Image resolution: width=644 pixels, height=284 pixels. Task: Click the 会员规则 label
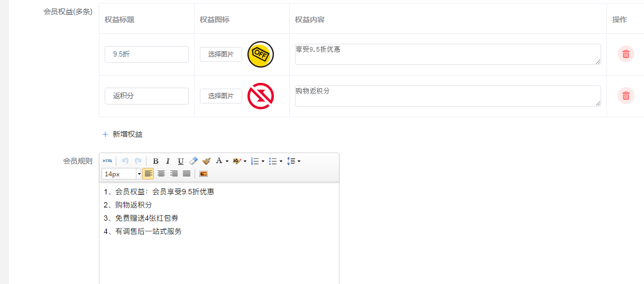78,161
